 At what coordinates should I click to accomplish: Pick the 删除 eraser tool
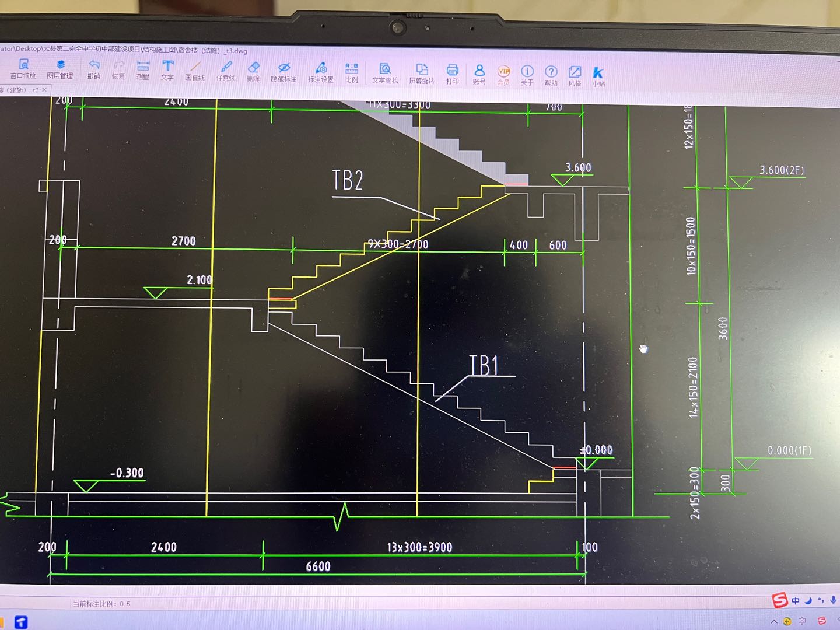coord(253,72)
